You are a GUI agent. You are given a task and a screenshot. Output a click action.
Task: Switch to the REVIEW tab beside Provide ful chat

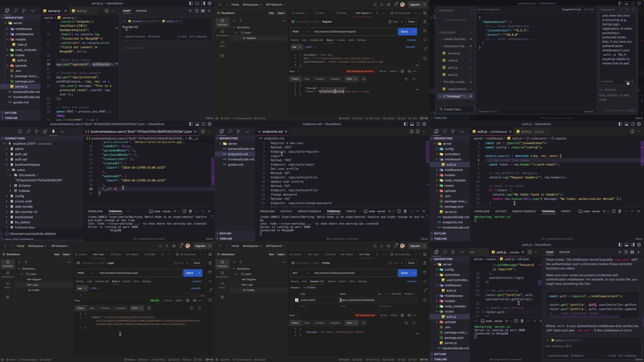point(141,11)
